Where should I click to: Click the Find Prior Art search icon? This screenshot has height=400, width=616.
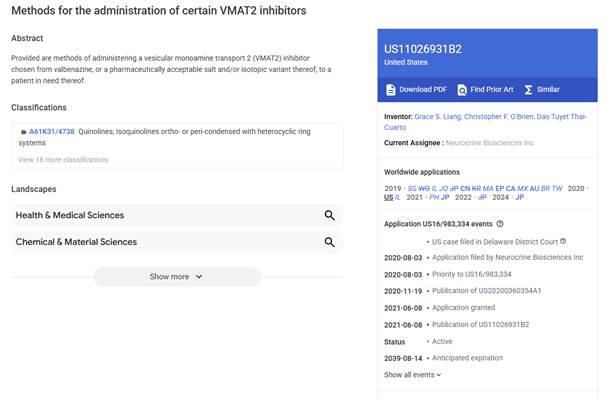[462, 90]
